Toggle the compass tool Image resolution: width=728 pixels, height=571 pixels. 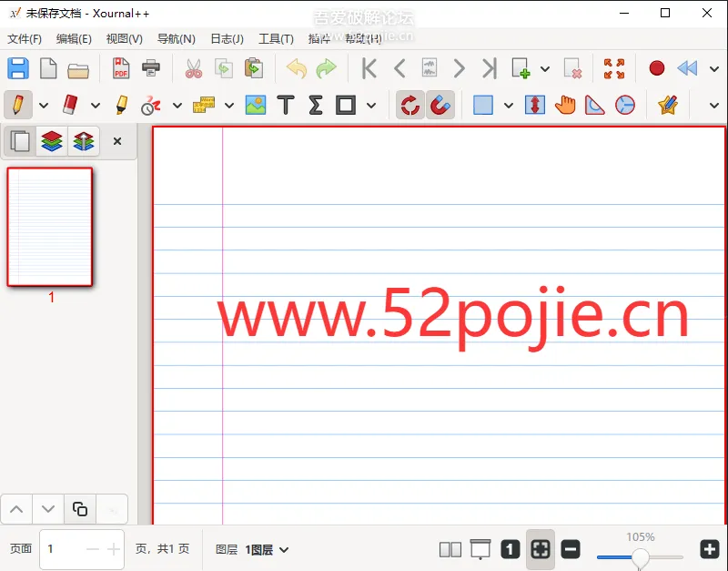[625, 105]
